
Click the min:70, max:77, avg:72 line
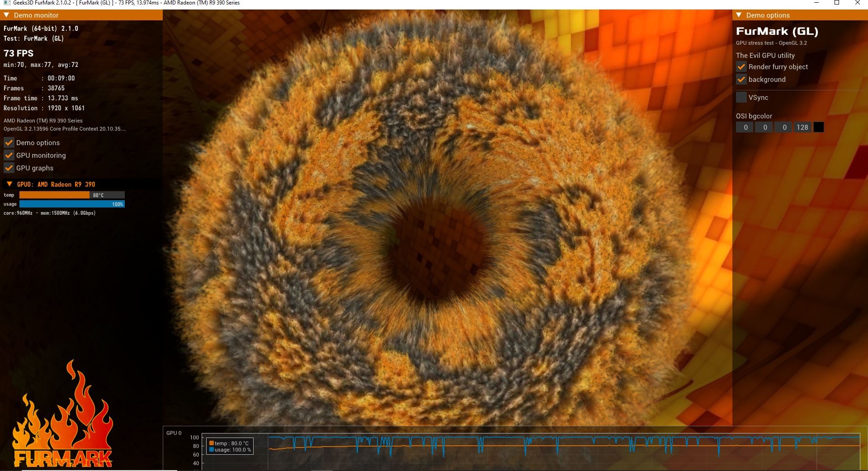click(41, 65)
